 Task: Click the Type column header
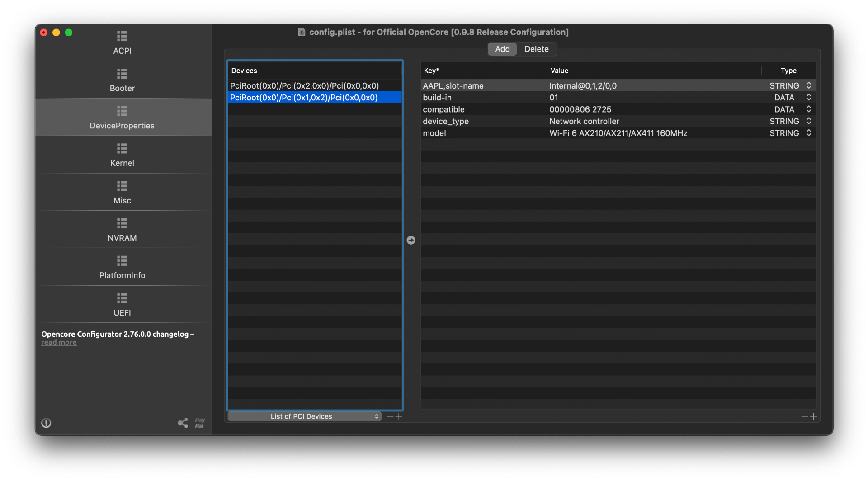(x=789, y=71)
